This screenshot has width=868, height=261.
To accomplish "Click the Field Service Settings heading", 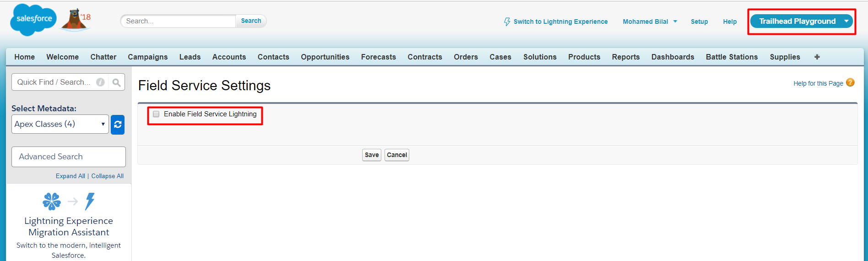I will (x=204, y=86).
